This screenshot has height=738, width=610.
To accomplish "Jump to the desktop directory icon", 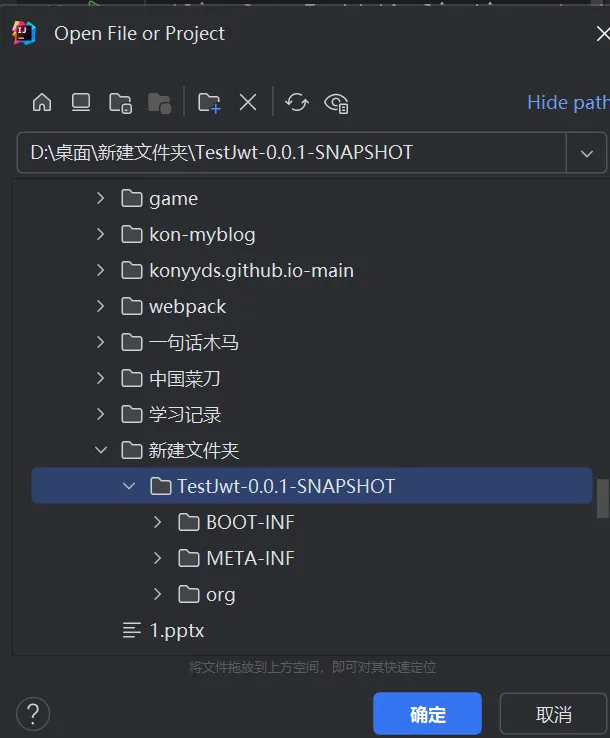I will click(81, 102).
